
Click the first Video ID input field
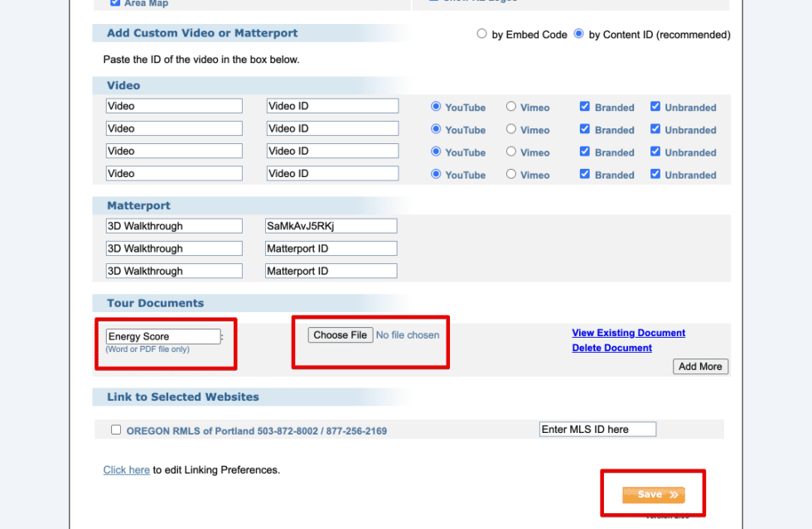(x=331, y=106)
